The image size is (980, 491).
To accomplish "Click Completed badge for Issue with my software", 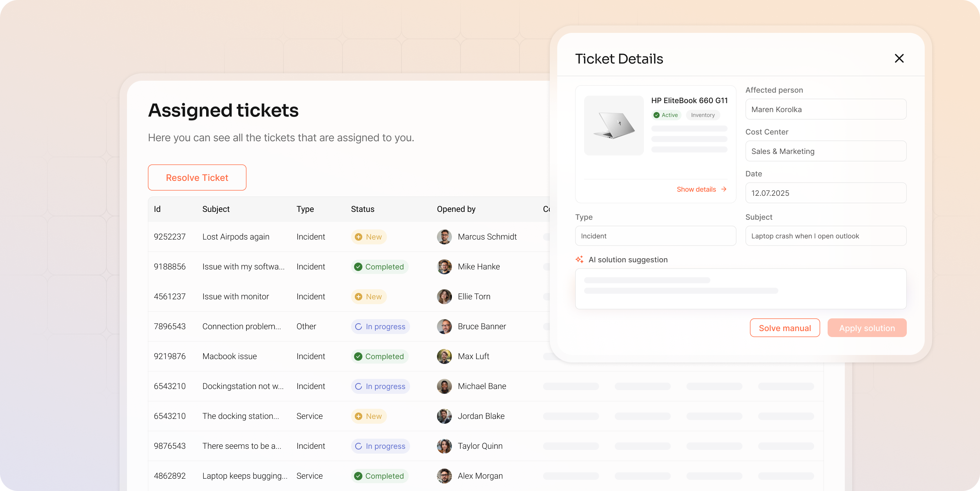I will [x=380, y=267].
